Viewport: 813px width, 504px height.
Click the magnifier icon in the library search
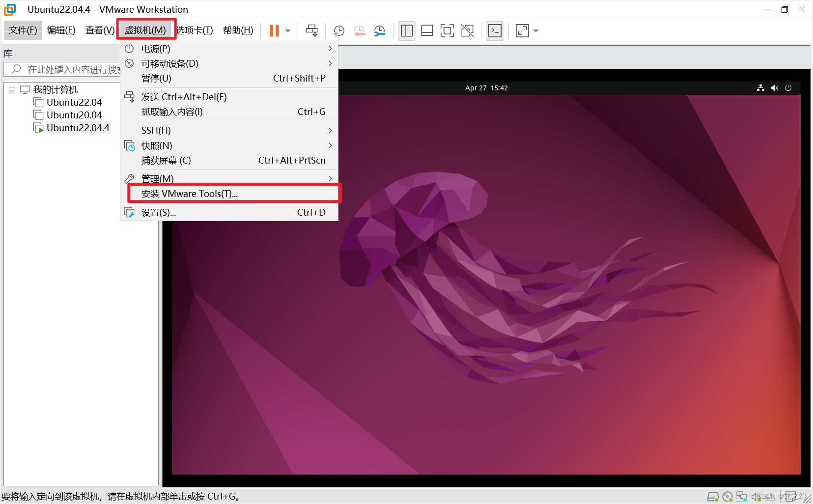pyautogui.click(x=16, y=69)
